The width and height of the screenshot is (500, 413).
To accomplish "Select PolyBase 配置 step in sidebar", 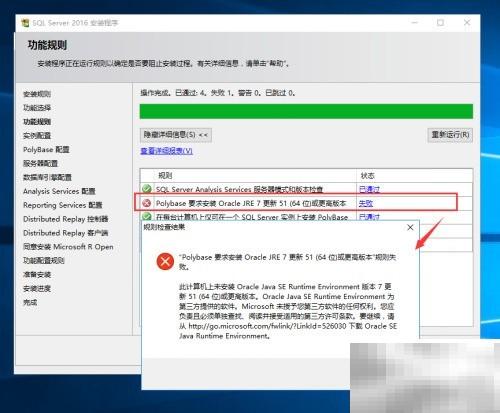I will (46, 150).
